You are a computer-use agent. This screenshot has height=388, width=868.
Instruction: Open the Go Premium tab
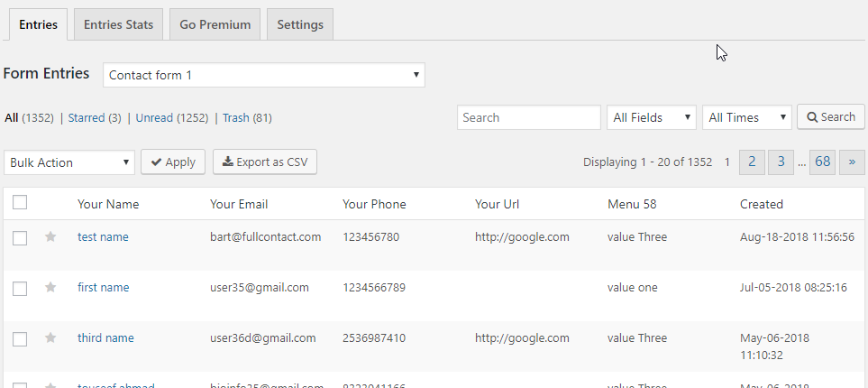click(215, 24)
